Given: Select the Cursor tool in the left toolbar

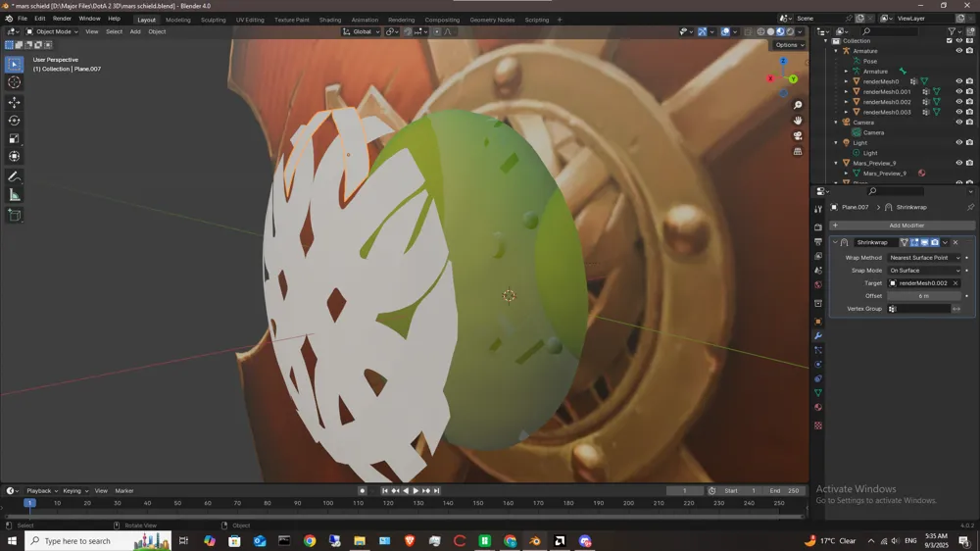Looking at the screenshot, I should pos(15,82).
